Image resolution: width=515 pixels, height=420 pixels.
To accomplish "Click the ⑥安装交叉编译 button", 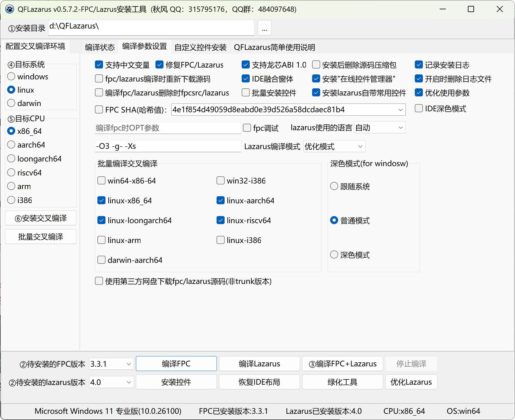I will click(41, 218).
